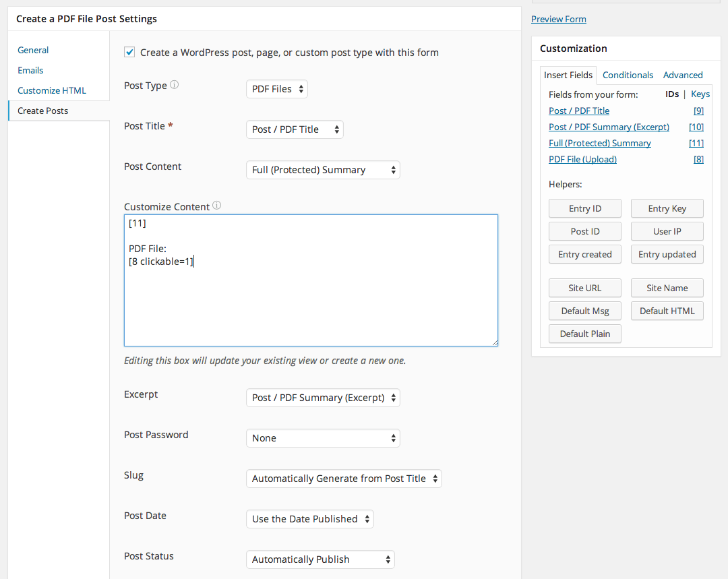Click the info icon beside Post Type
Viewport: 728px width, 579px height.
pyautogui.click(x=174, y=84)
